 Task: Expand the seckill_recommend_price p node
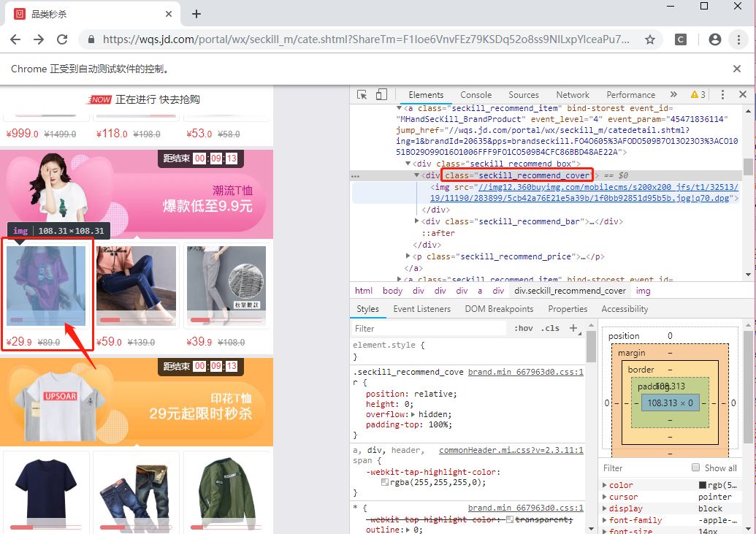pyautogui.click(x=408, y=256)
